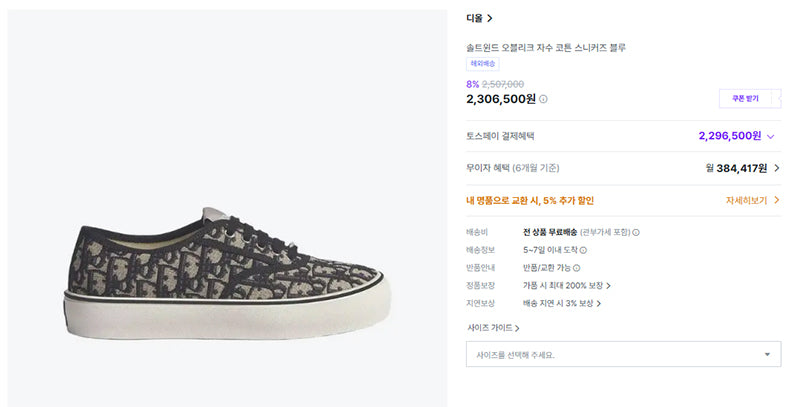Click 내 명품으로 교환 시, 5% 추가 할인 banner
This screenshot has width=800, height=407.
coord(530,200)
